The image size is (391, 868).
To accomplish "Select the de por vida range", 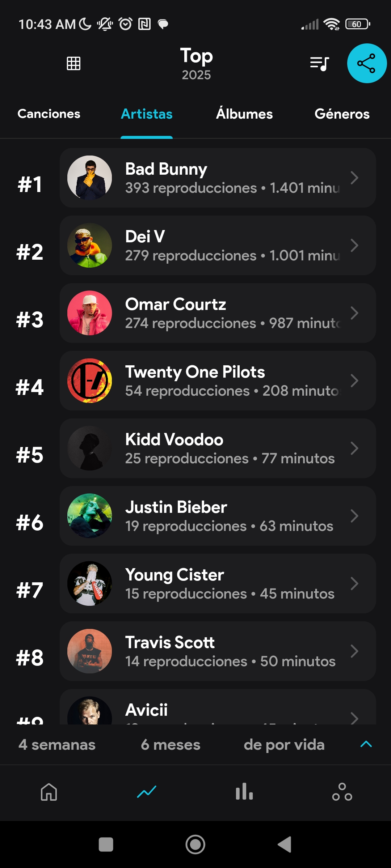I will coord(284,745).
